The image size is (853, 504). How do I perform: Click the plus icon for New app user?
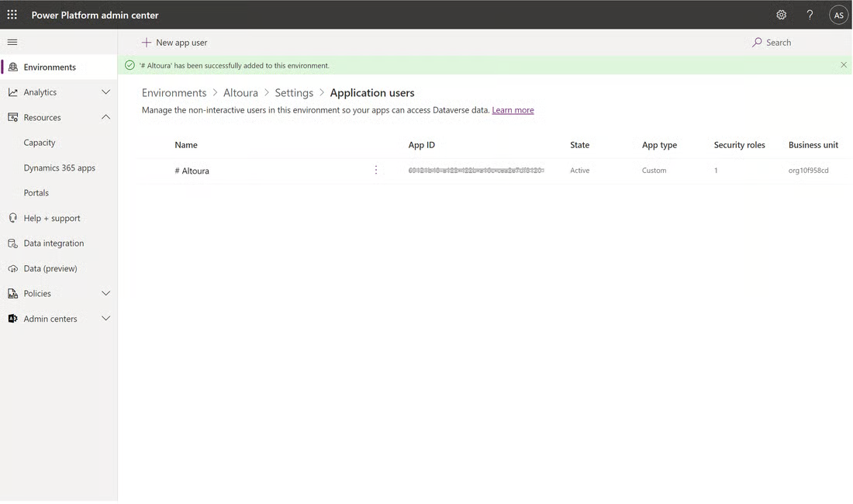click(147, 43)
